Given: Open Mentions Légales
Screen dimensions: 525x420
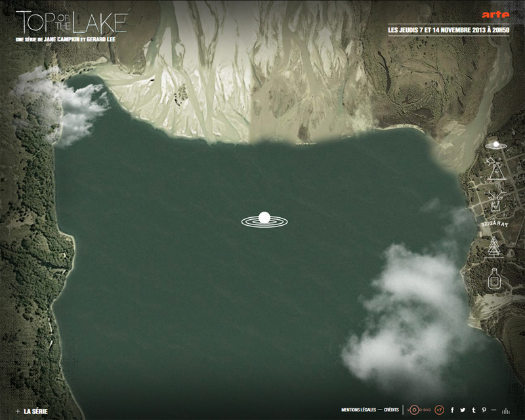Looking at the screenshot, I should point(358,409).
